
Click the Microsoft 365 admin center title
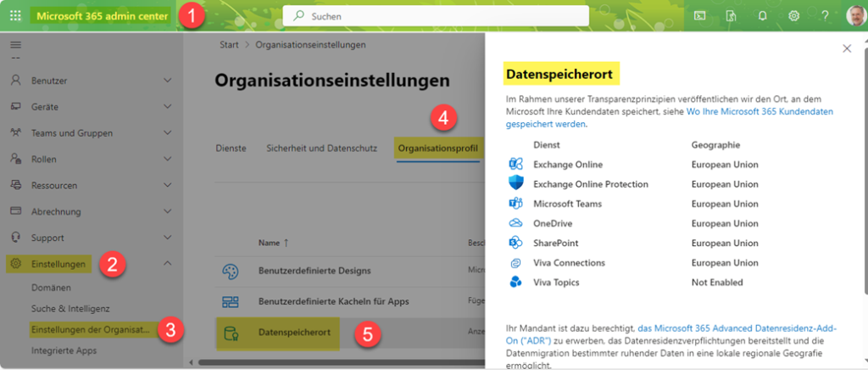pyautogui.click(x=103, y=16)
